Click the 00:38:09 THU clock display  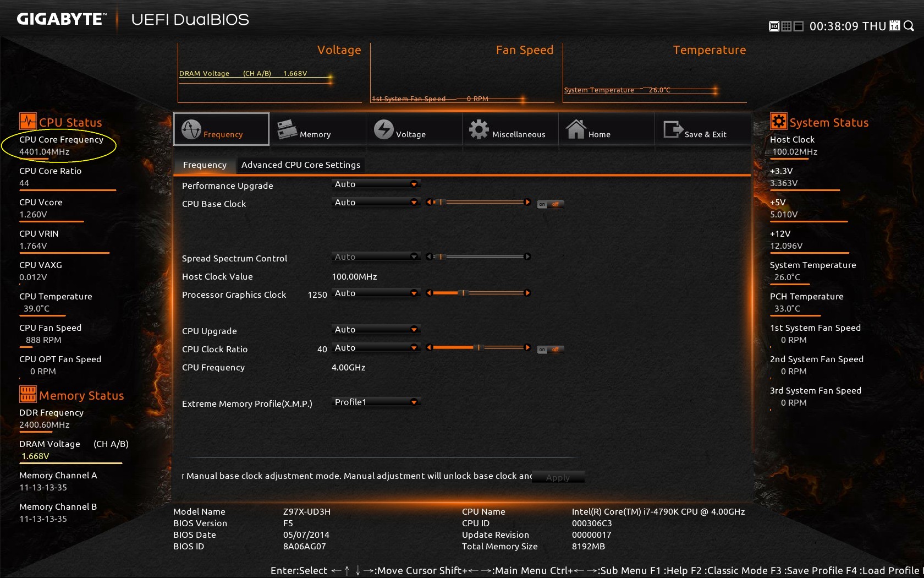coord(848,26)
